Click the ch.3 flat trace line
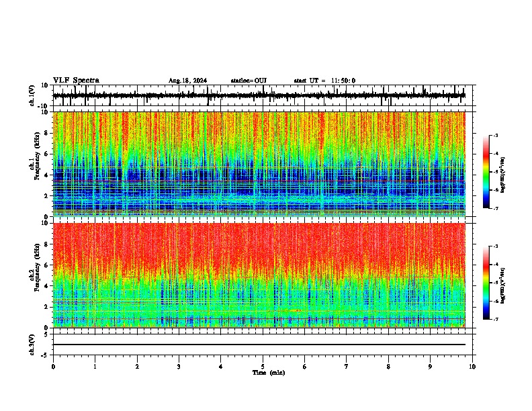 click(x=259, y=345)
